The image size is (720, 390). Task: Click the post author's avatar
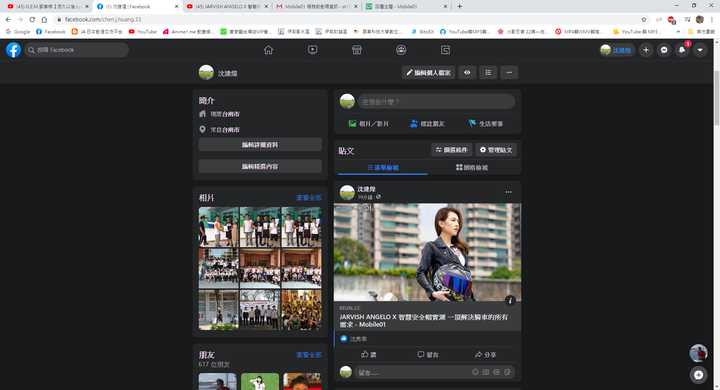347,192
